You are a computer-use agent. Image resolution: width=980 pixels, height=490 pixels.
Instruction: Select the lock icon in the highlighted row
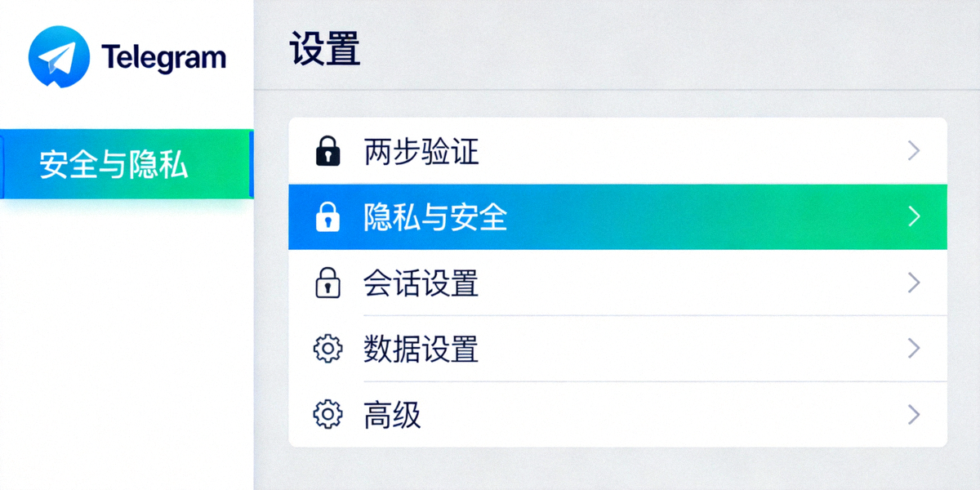pos(327,216)
